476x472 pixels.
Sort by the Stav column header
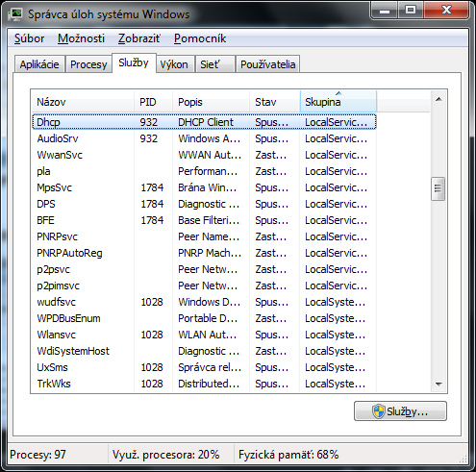tap(275, 102)
